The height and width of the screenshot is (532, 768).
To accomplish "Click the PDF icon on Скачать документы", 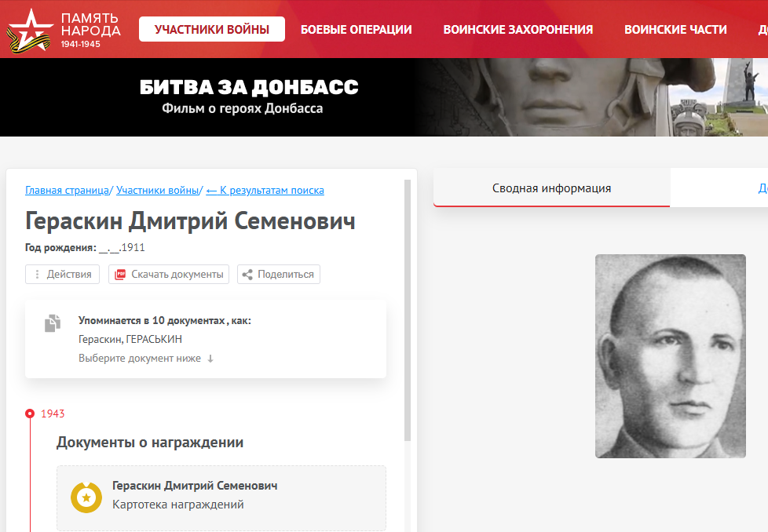I will tap(120, 275).
